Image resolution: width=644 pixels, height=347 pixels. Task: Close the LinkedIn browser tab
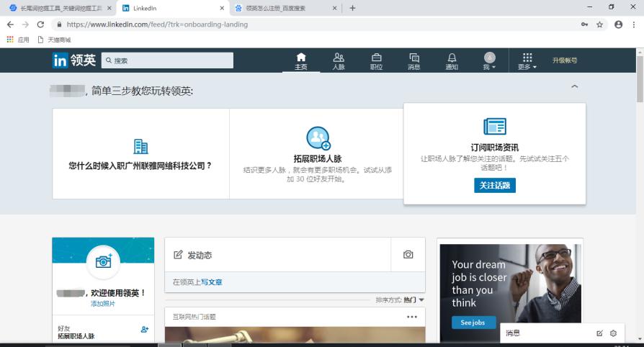click(222, 8)
